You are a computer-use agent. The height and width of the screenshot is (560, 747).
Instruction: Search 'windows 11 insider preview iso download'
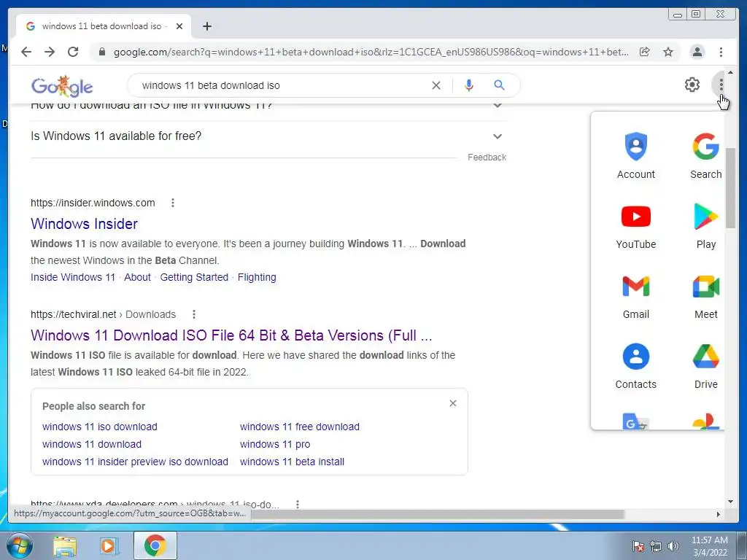(x=135, y=462)
